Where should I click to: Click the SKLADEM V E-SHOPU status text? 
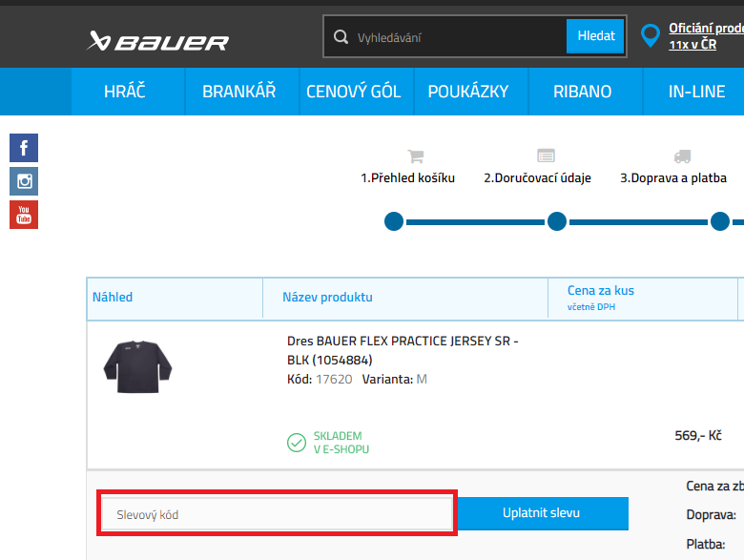(x=341, y=443)
